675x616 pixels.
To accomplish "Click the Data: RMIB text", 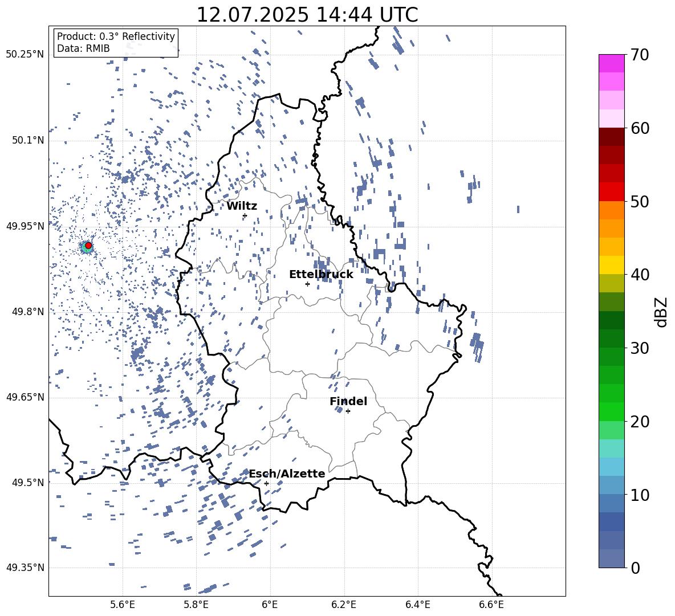I will (83, 48).
